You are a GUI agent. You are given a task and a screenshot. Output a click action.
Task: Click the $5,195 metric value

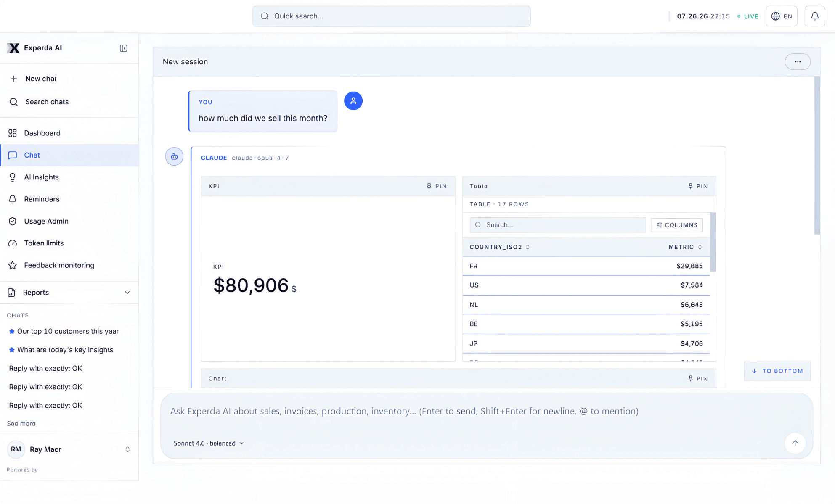(x=692, y=324)
